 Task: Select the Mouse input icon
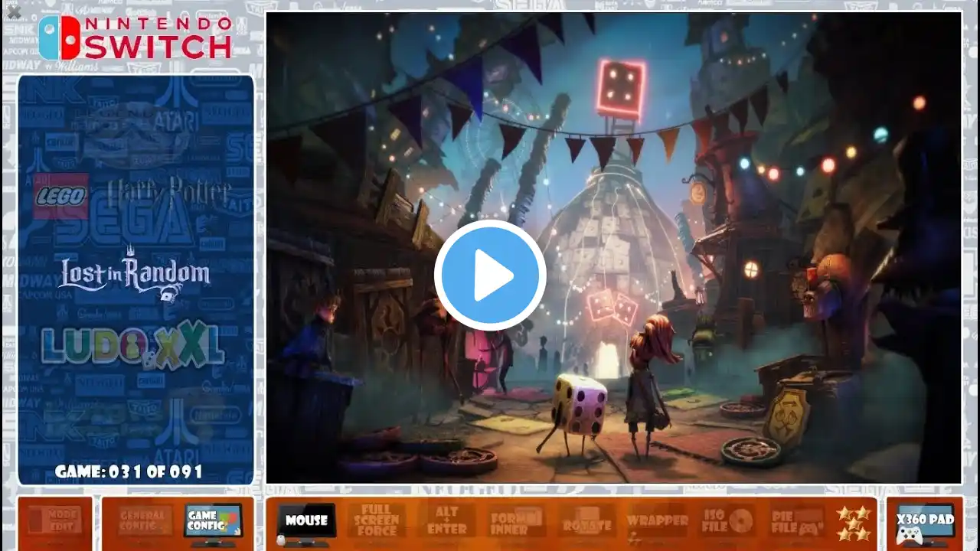point(306,523)
